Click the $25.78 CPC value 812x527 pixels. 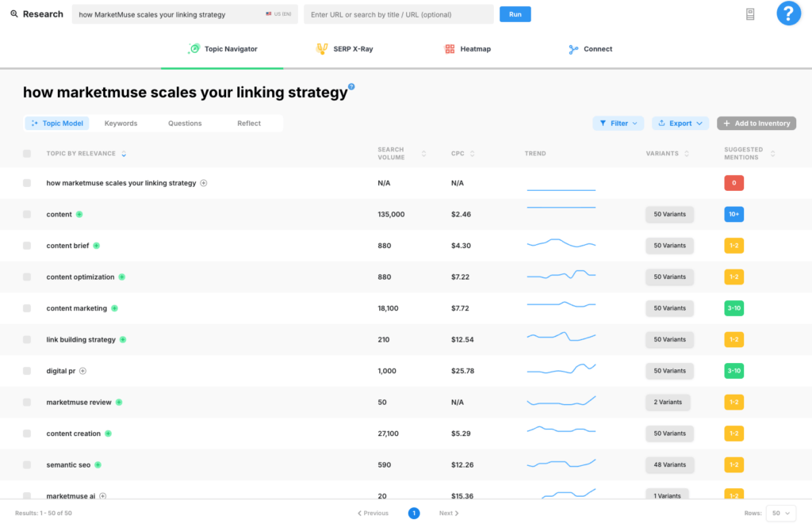click(462, 371)
